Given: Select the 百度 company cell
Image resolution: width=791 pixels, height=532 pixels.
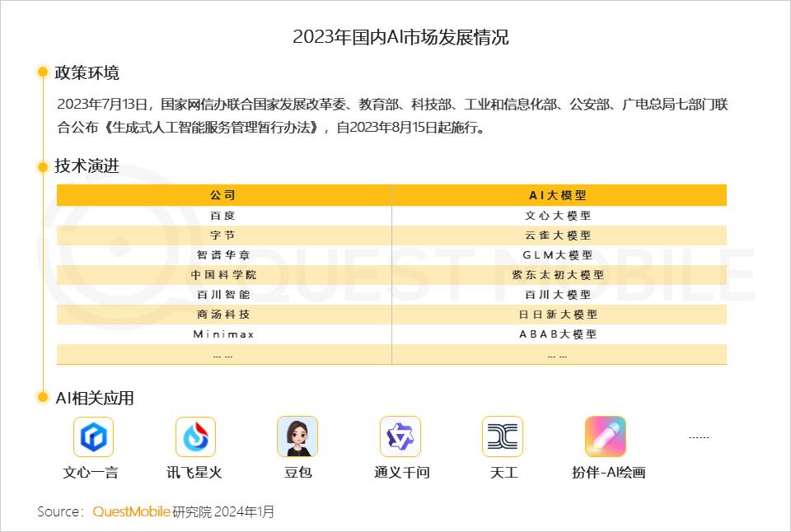Looking at the screenshot, I should pyautogui.click(x=224, y=216).
